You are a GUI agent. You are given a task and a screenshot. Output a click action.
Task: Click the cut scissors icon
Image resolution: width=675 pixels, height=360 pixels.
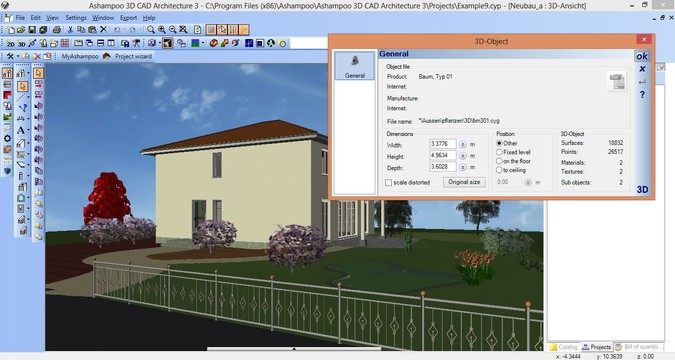[70, 30]
